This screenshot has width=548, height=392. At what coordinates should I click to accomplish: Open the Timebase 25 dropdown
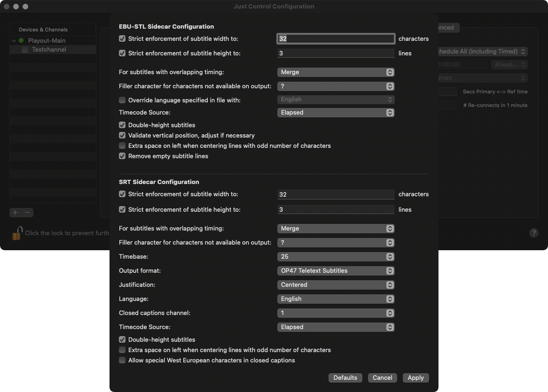click(x=336, y=257)
